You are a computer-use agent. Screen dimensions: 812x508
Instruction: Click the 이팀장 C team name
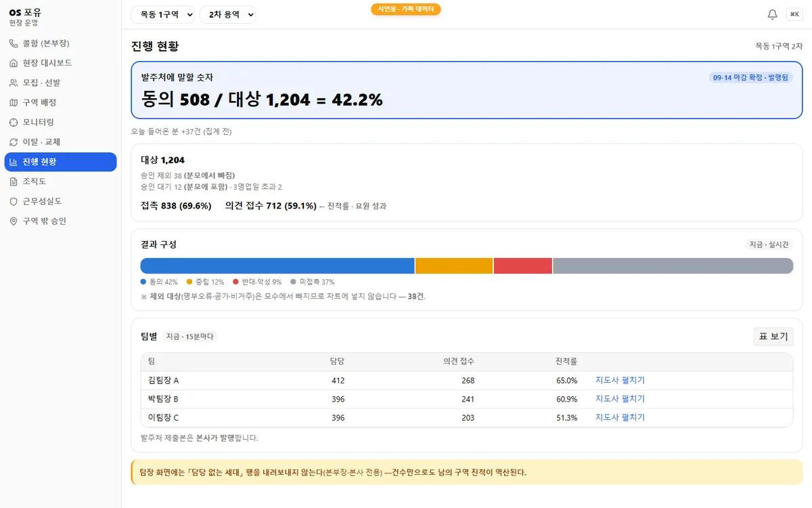tap(163, 418)
